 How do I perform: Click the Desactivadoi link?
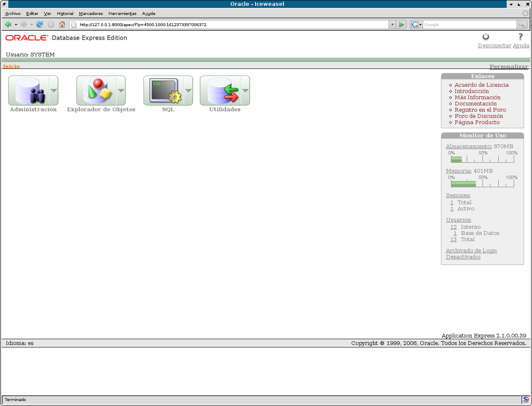463,257
